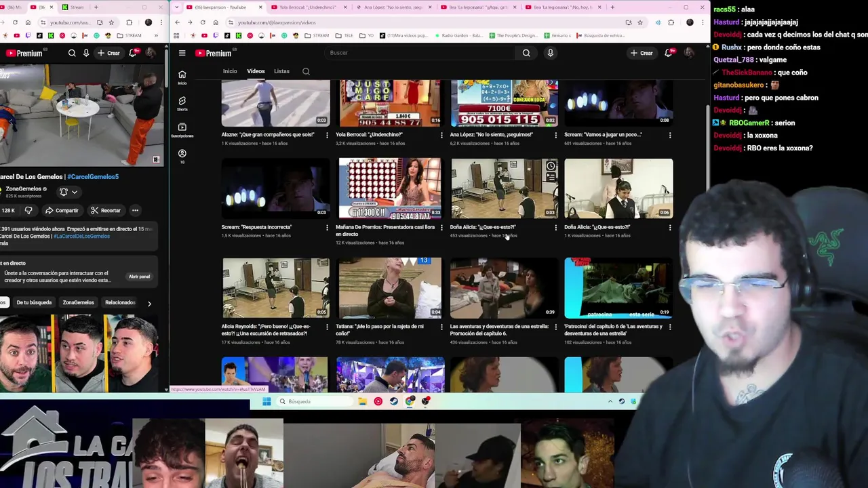
Task: Bookmark page star in right Chrome address bar
Action: click(639, 22)
